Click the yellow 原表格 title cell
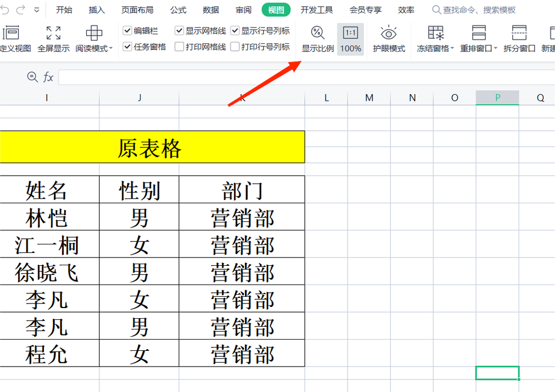 tap(152, 147)
